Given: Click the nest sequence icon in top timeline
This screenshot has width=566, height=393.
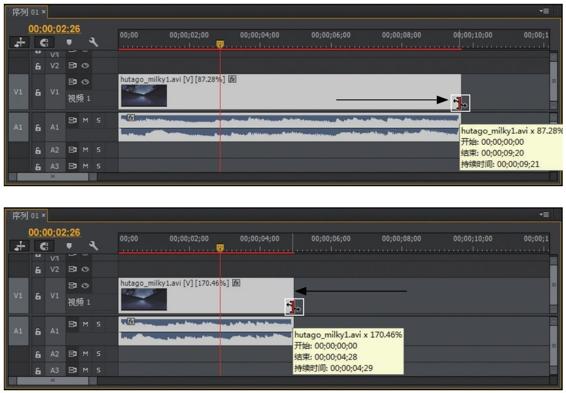Looking at the screenshot, I should (20, 43).
